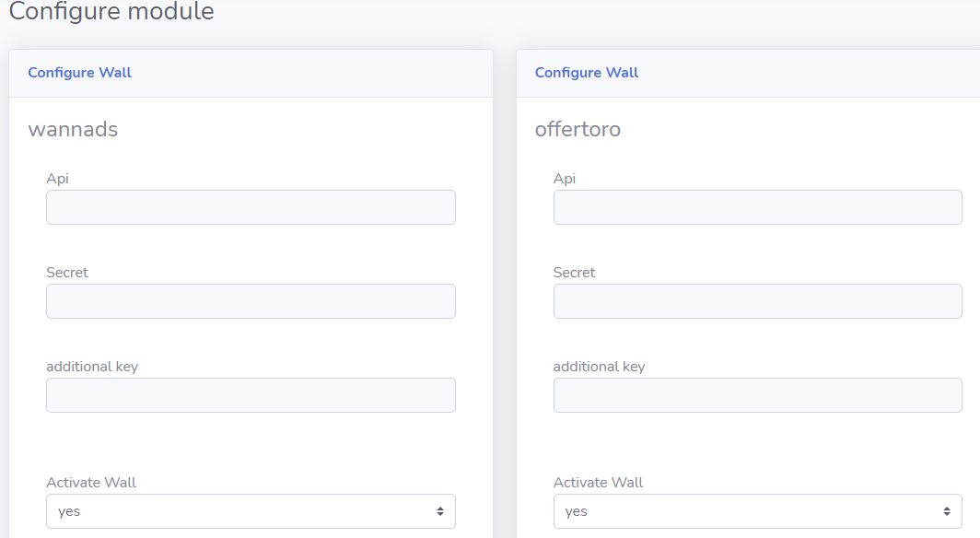This screenshot has height=538, width=980.
Task: Click the offertoro Api input field
Action: tap(757, 207)
